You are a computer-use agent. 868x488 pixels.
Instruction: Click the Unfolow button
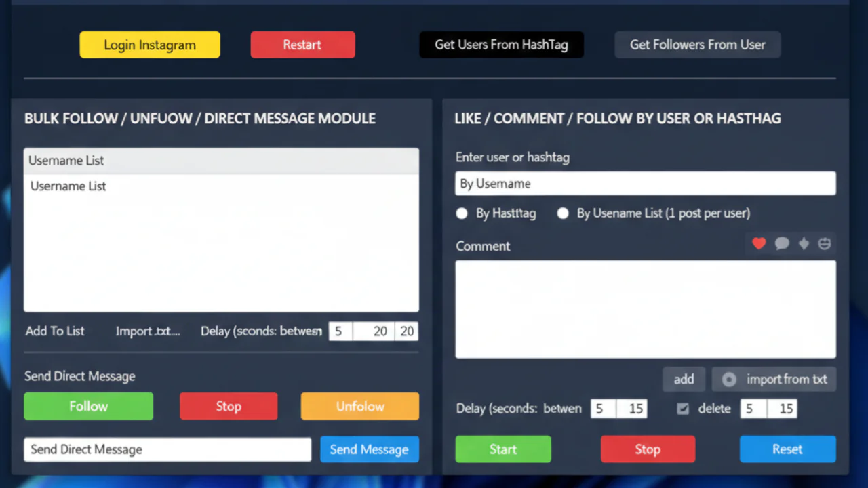coord(359,406)
